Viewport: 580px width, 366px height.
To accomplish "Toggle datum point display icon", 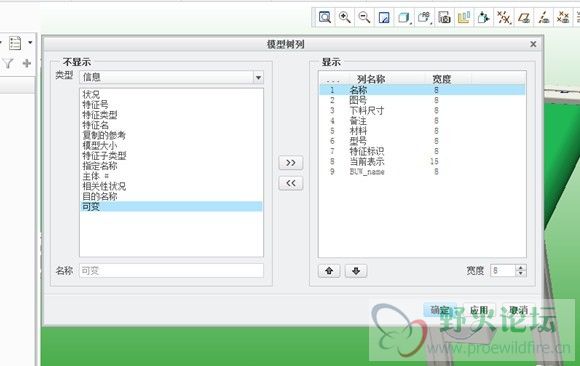I will [563, 17].
